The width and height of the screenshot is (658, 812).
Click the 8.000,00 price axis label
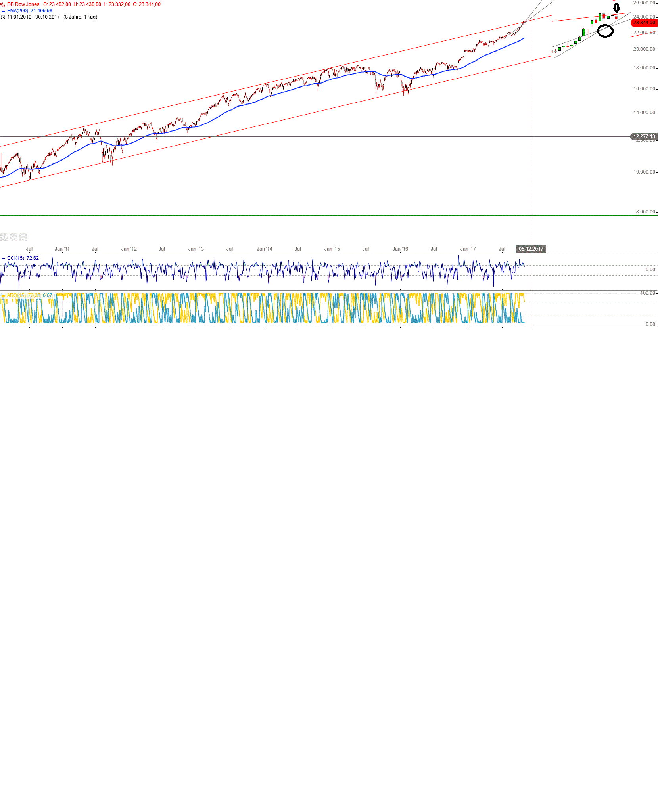point(646,212)
